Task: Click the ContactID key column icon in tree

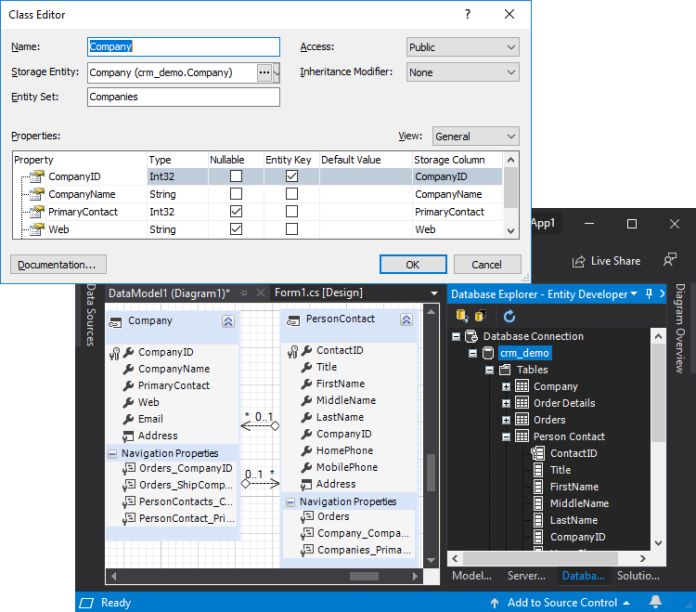Action: coord(538,453)
